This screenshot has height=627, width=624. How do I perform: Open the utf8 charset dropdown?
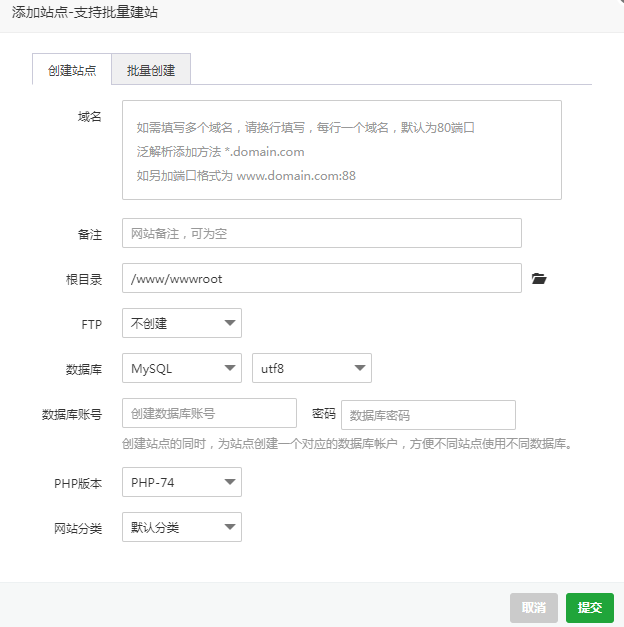point(312,368)
